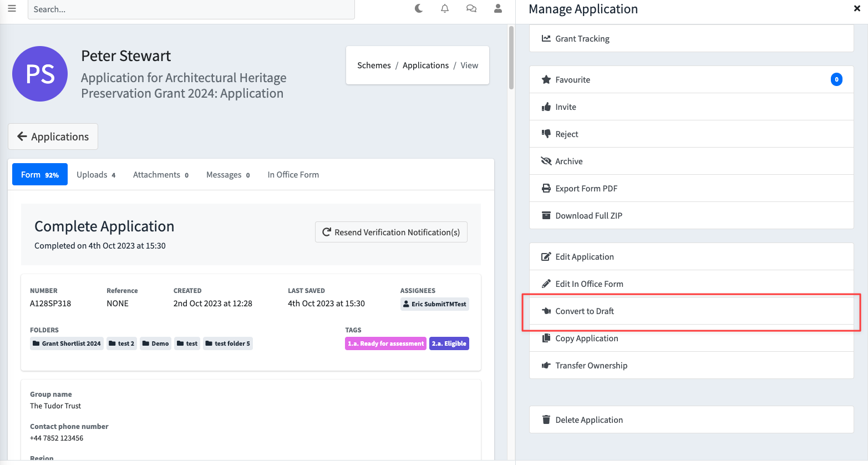Switch to the Uploads tab
The height and width of the screenshot is (465, 868).
[96, 175]
